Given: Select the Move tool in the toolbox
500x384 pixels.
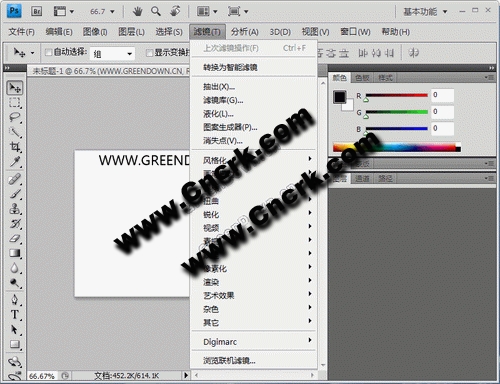Looking at the screenshot, I should pyautogui.click(x=15, y=88).
